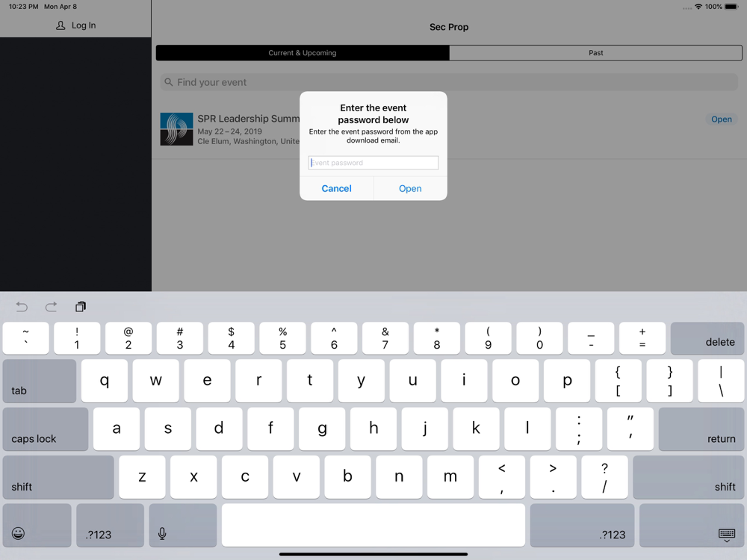Viewport: 747px width, 560px height.
Task: Tap the z key
Action: pos(142,477)
